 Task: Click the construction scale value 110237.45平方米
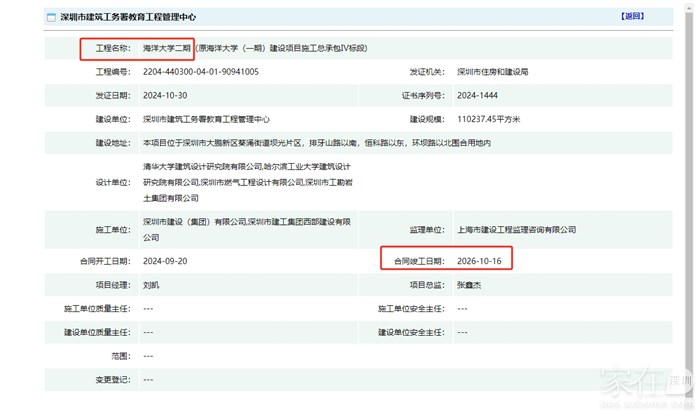pos(496,119)
